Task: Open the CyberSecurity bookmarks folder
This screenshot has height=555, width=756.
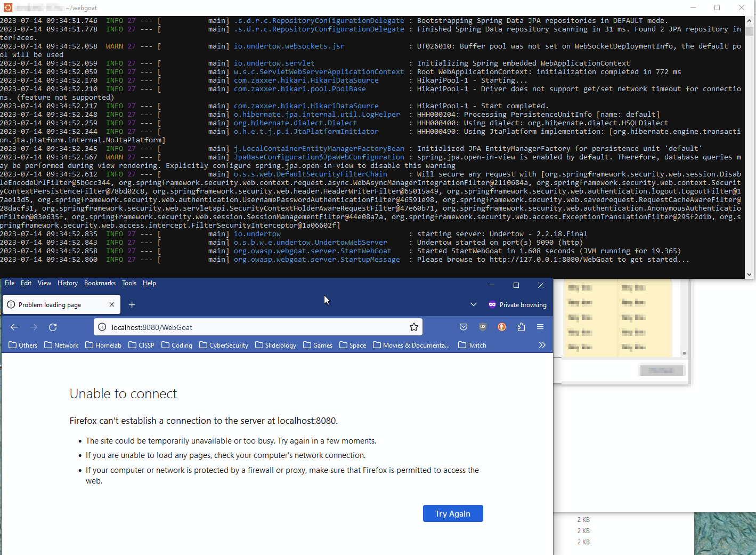Action: point(224,345)
